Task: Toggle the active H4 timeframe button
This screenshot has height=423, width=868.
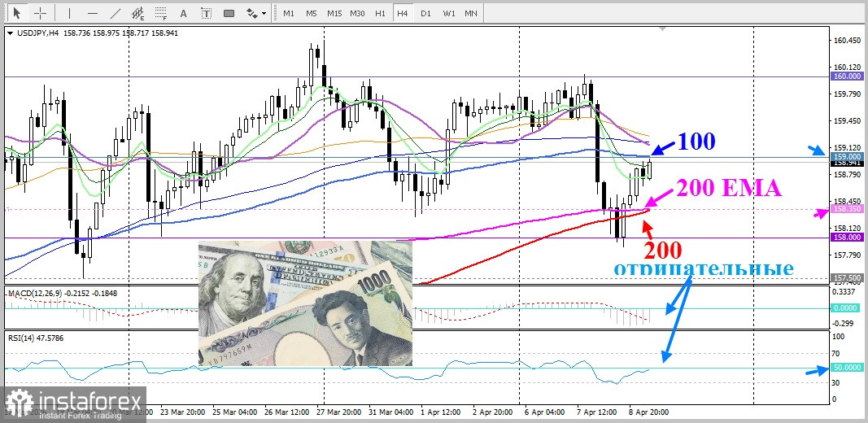Action: (x=403, y=13)
